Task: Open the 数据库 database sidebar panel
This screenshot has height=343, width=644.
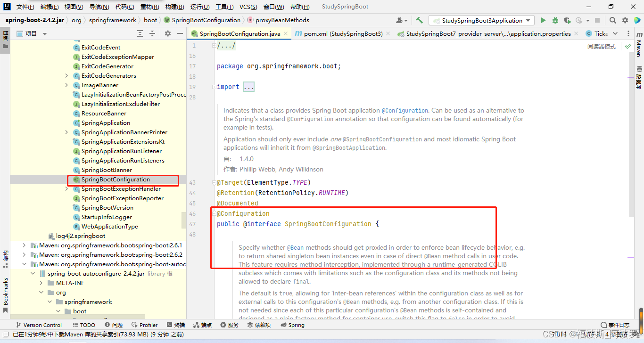Action: [x=639, y=77]
